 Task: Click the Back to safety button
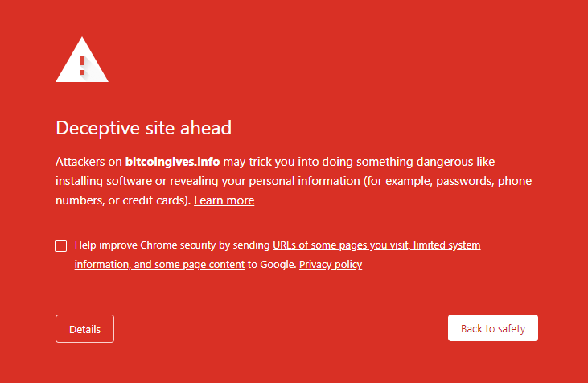493,328
